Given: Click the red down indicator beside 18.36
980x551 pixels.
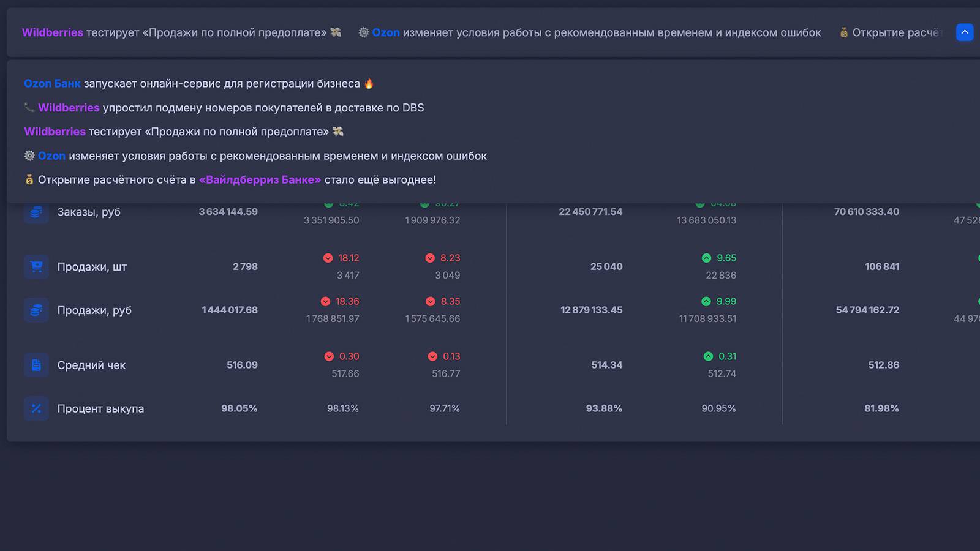Looking at the screenshot, I should [x=326, y=302].
